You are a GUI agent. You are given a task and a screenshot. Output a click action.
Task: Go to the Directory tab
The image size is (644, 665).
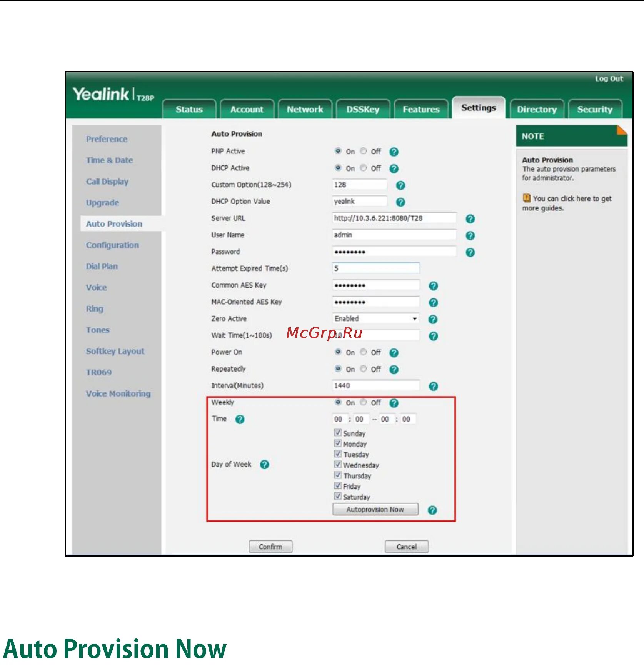pos(537,109)
